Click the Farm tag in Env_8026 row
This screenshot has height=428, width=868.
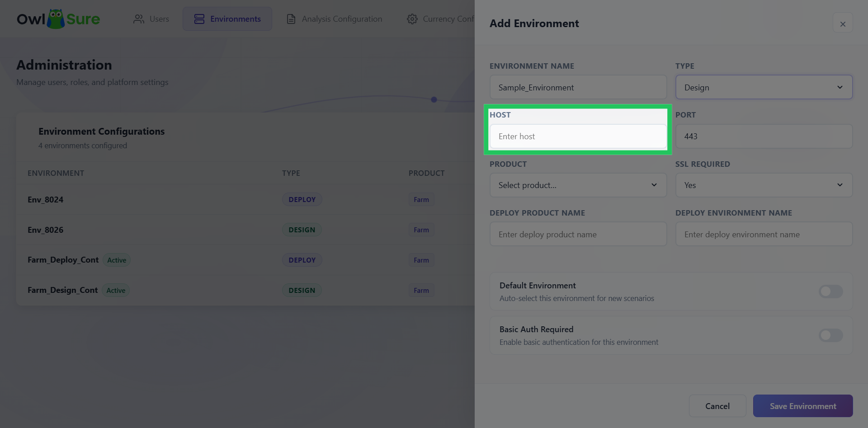421,230
